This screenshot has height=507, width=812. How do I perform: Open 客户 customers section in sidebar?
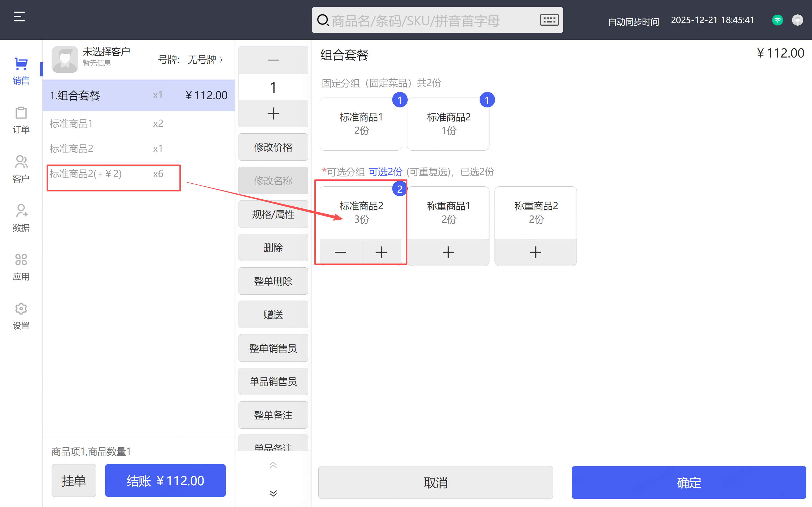point(21,169)
